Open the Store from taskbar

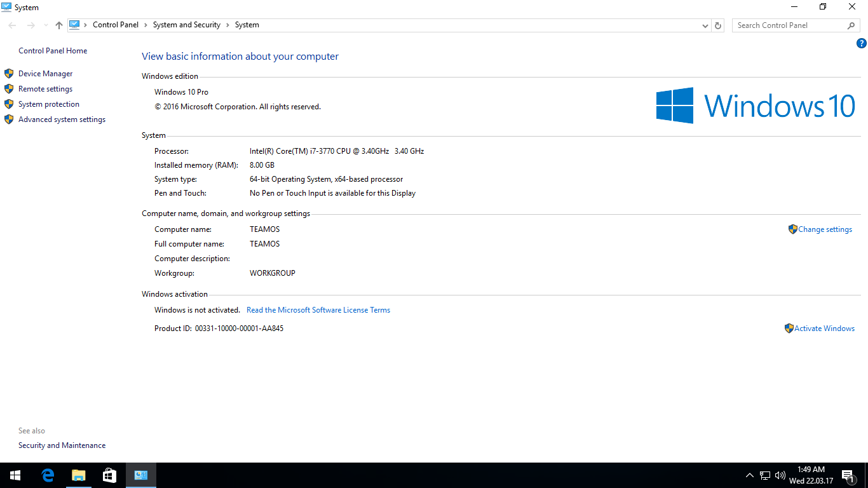click(109, 475)
